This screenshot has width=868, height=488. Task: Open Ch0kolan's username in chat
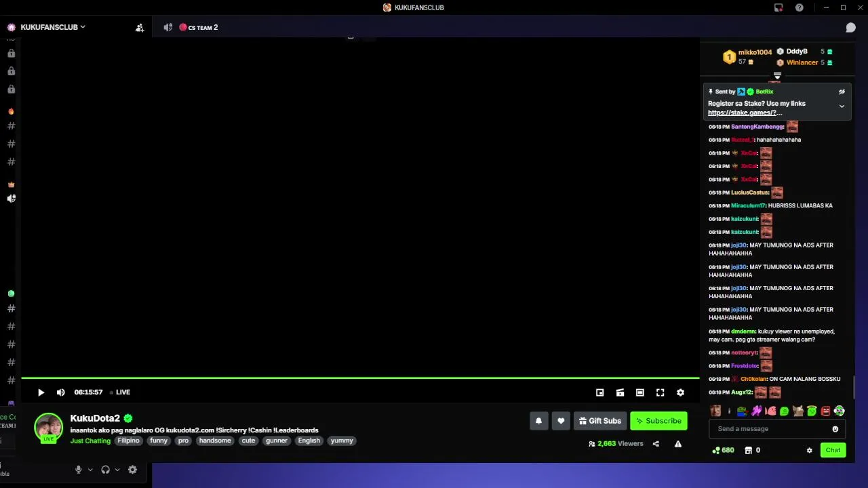[x=753, y=379]
